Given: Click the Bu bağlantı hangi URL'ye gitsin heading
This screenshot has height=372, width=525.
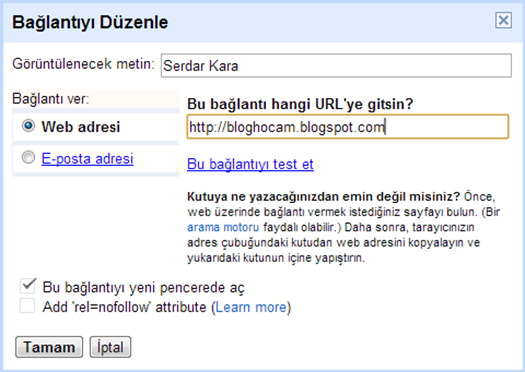Looking at the screenshot, I should 300,104.
